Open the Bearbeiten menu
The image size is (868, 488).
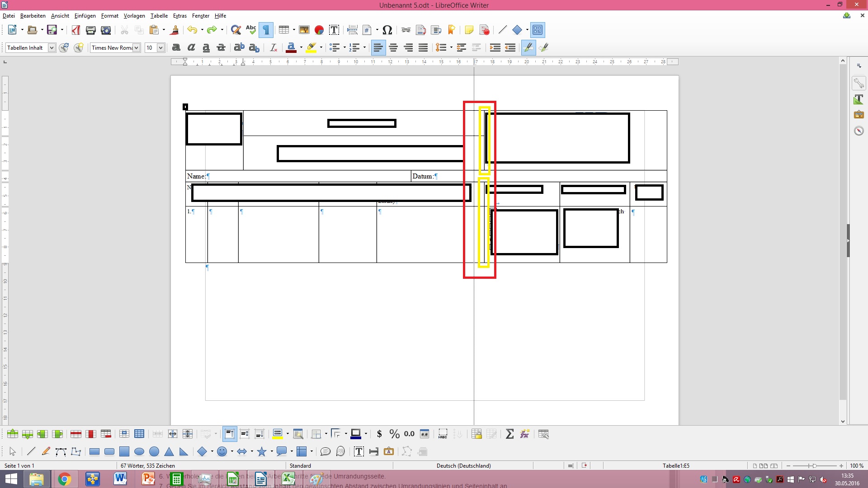(x=33, y=16)
